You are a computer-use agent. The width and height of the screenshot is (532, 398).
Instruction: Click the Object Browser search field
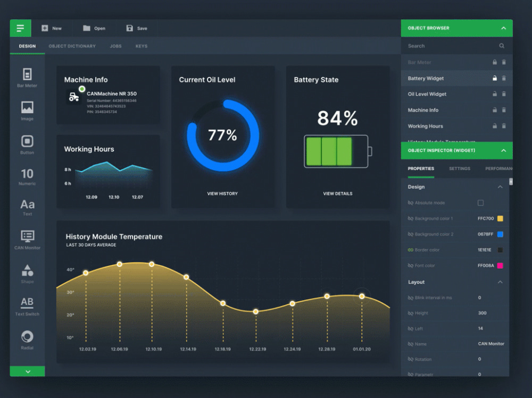[456, 46]
